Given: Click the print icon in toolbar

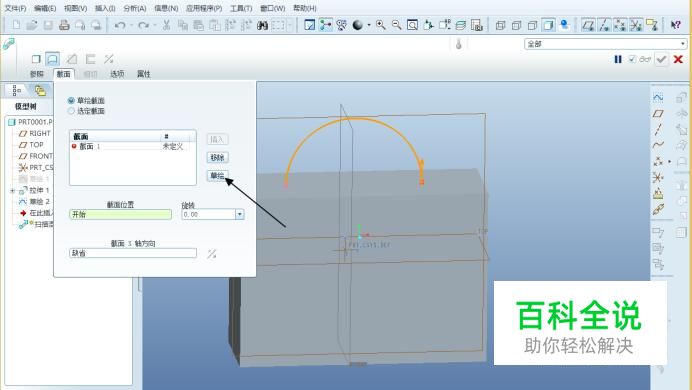Looking at the screenshot, I should coord(64,25).
